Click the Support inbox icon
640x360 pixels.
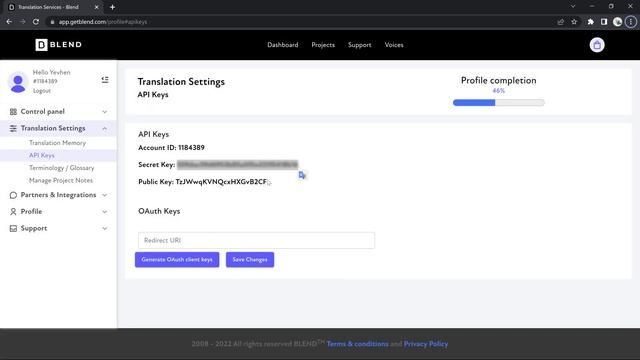13,228
